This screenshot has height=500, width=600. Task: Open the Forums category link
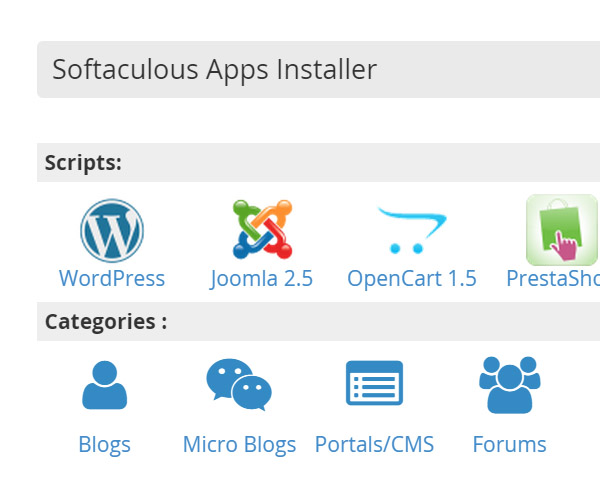click(x=509, y=445)
